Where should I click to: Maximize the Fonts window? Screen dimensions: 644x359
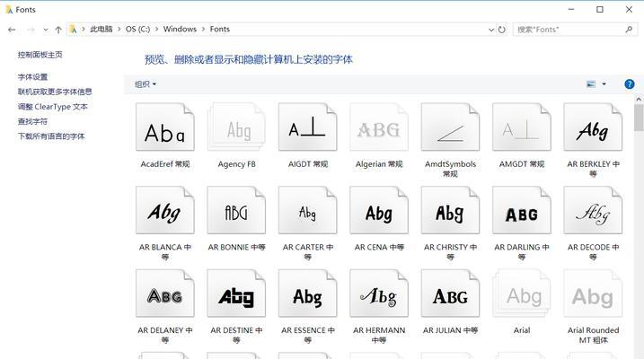[600, 10]
